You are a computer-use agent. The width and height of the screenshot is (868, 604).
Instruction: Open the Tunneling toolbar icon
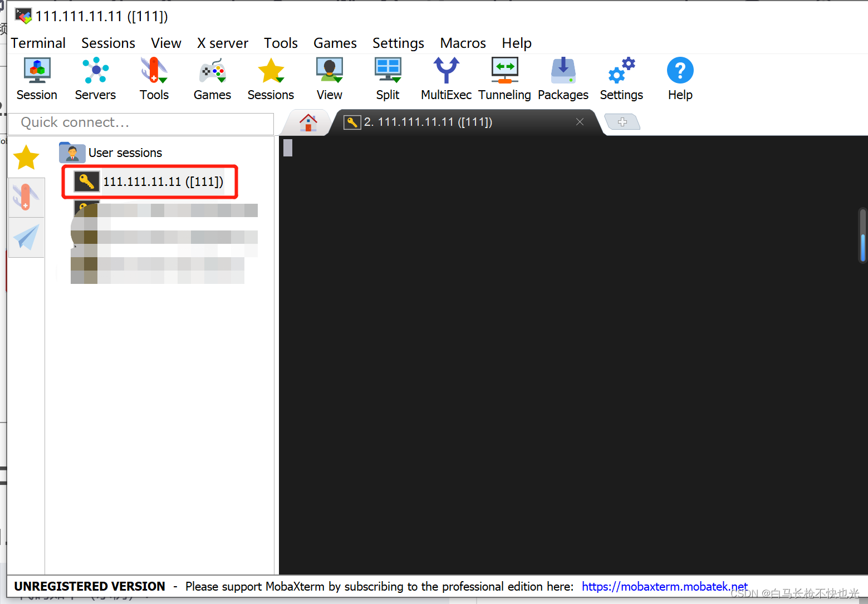coord(504,79)
